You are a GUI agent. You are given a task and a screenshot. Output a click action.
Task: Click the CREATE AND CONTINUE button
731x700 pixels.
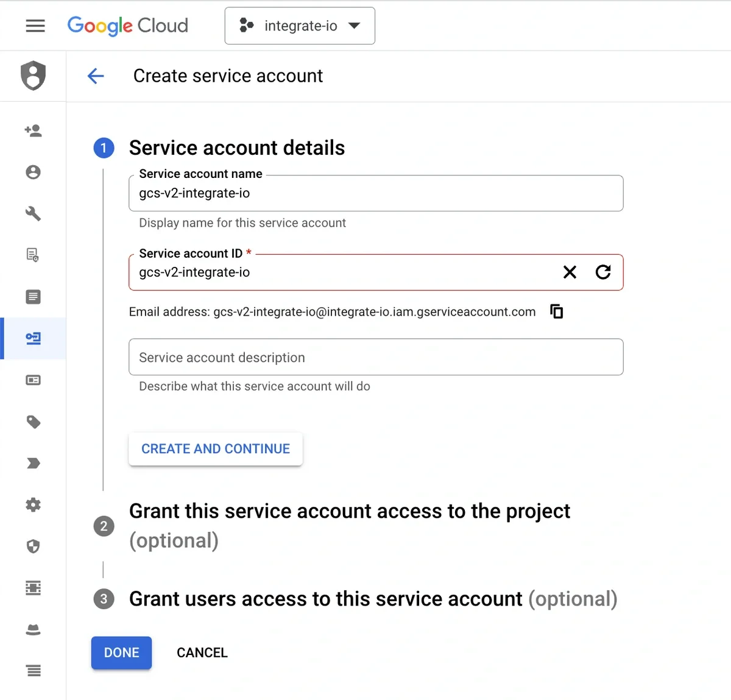(x=215, y=449)
